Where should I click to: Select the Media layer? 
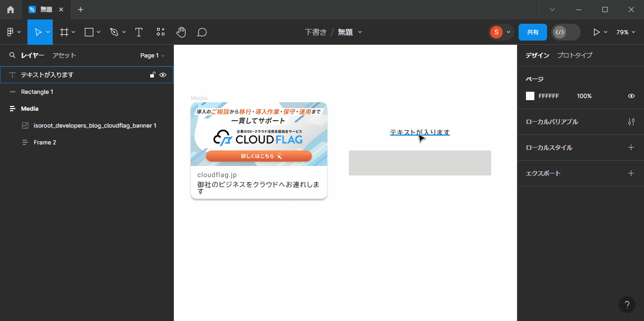pyautogui.click(x=86, y=109)
